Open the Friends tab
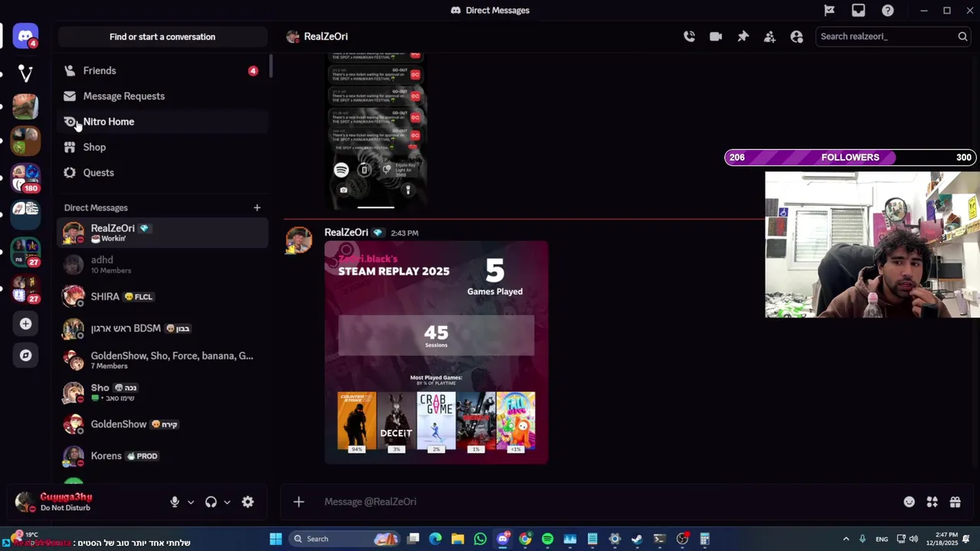980x551 pixels. coord(162,70)
